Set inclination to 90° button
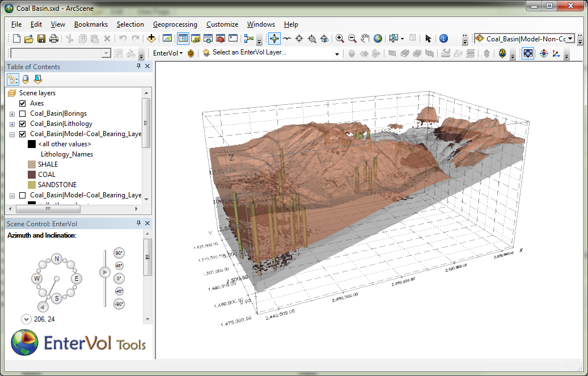The width and height of the screenshot is (588, 376). pyautogui.click(x=119, y=253)
